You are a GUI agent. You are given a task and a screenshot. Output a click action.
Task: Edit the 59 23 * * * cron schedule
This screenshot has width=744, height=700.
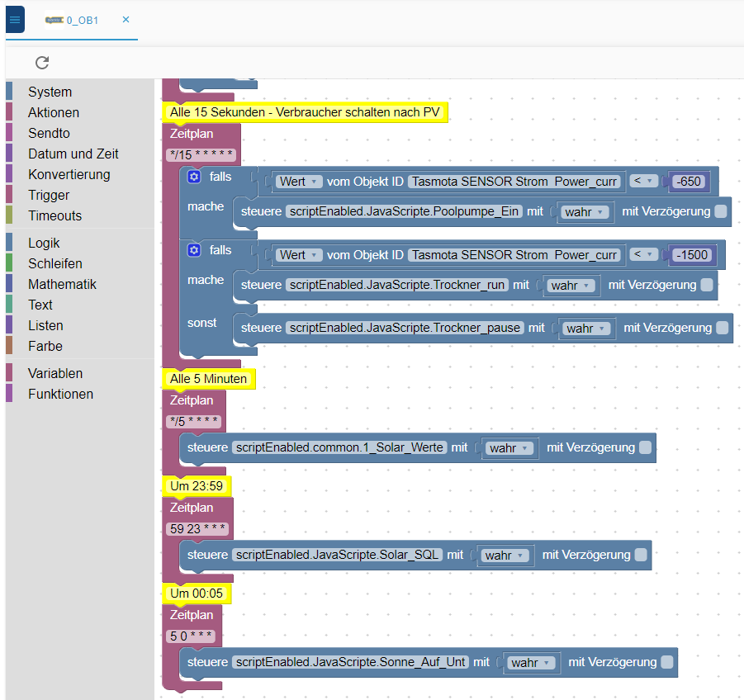click(x=197, y=529)
